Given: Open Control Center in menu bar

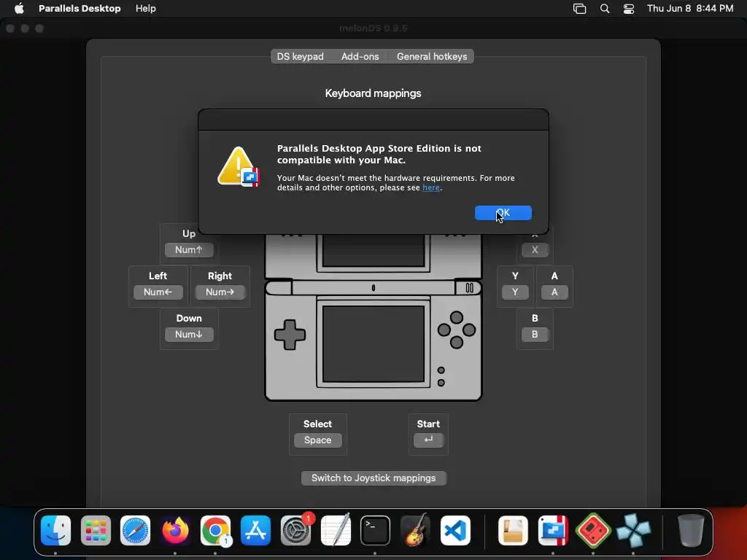Looking at the screenshot, I should pos(629,9).
